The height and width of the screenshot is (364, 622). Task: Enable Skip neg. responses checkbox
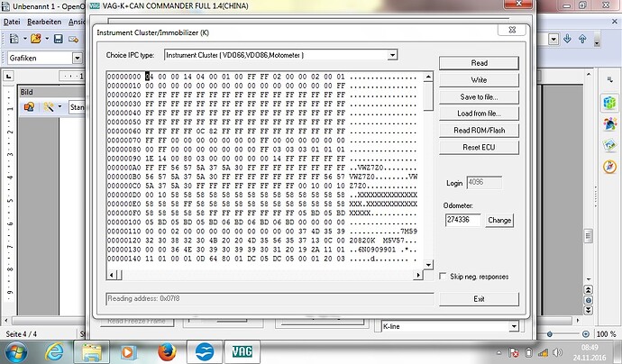(x=444, y=276)
